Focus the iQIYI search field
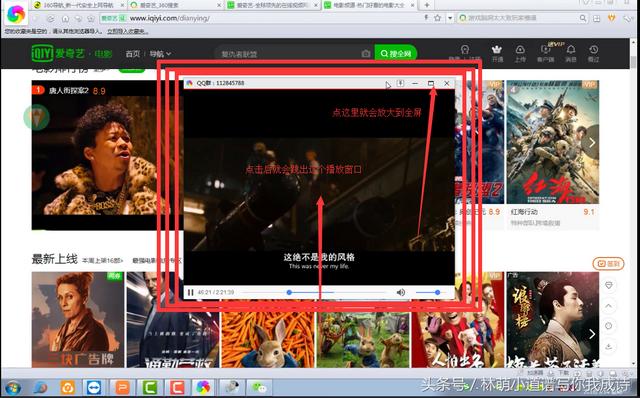 (x=290, y=54)
